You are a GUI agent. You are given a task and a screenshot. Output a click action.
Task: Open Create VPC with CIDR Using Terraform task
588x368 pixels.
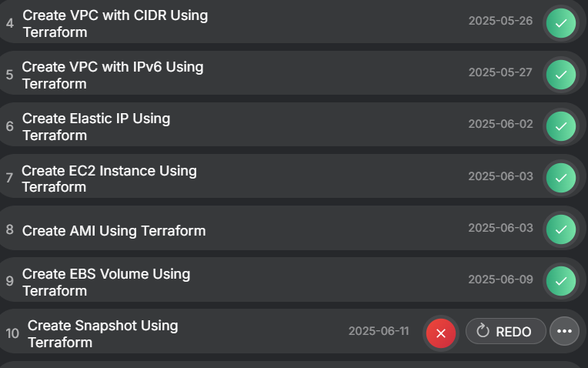115,24
